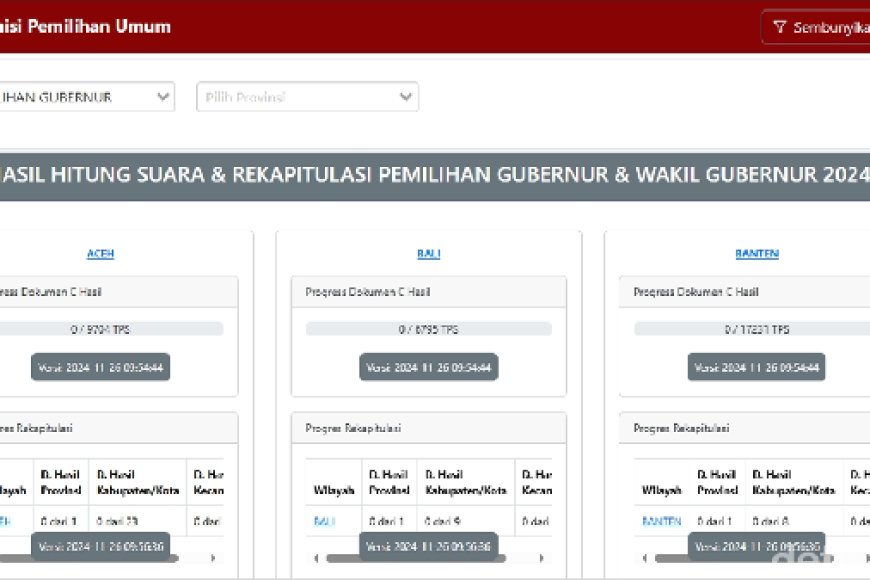The height and width of the screenshot is (580, 870).
Task: Click the left scroll arrow in Bali table
Action: pos(316,558)
